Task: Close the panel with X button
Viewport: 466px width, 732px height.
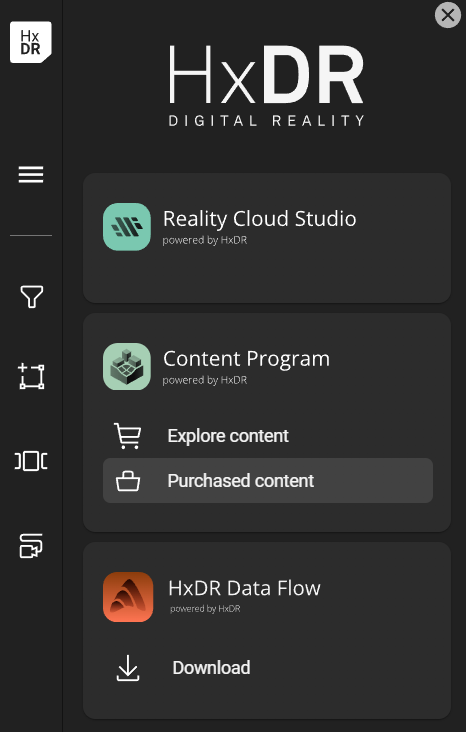Action: 448,15
